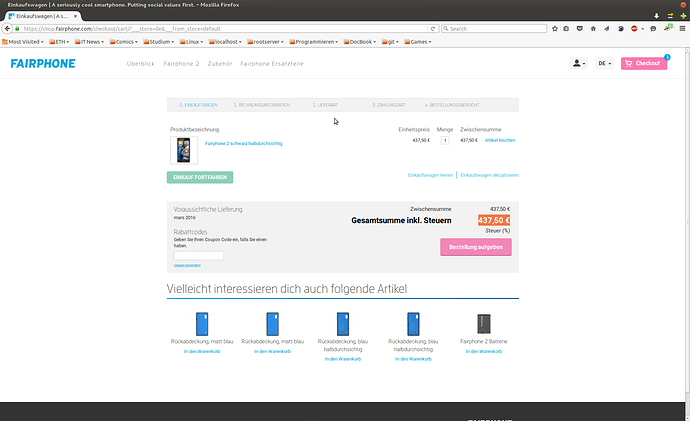This screenshot has height=421, width=690.
Task: Open the Fairphone 2 navigation item
Action: coord(181,64)
